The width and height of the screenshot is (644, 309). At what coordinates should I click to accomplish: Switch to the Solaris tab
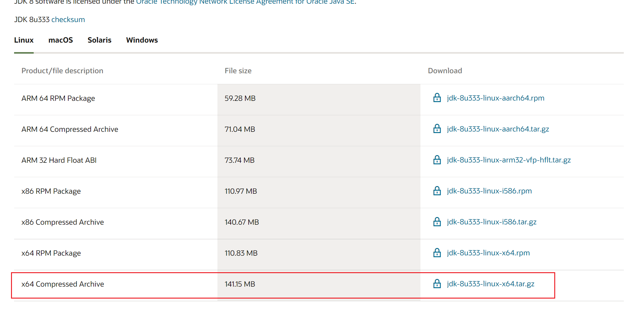(100, 40)
